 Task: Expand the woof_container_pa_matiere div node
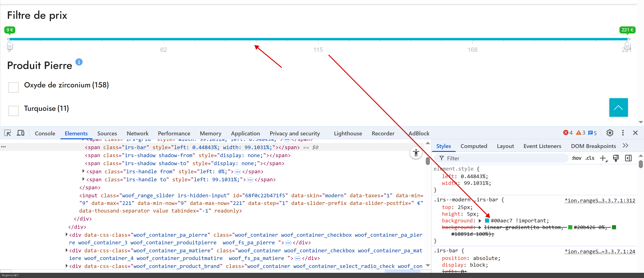67,250
